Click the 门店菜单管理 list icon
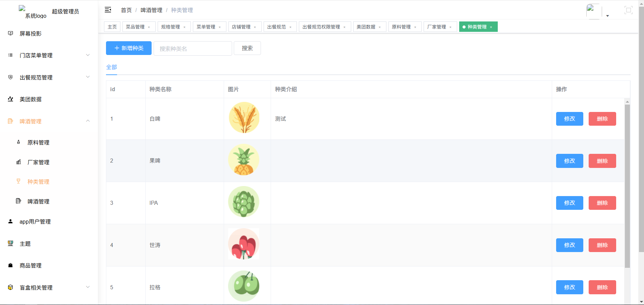Viewport: 644px width, 305px height. click(x=10, y=55)
